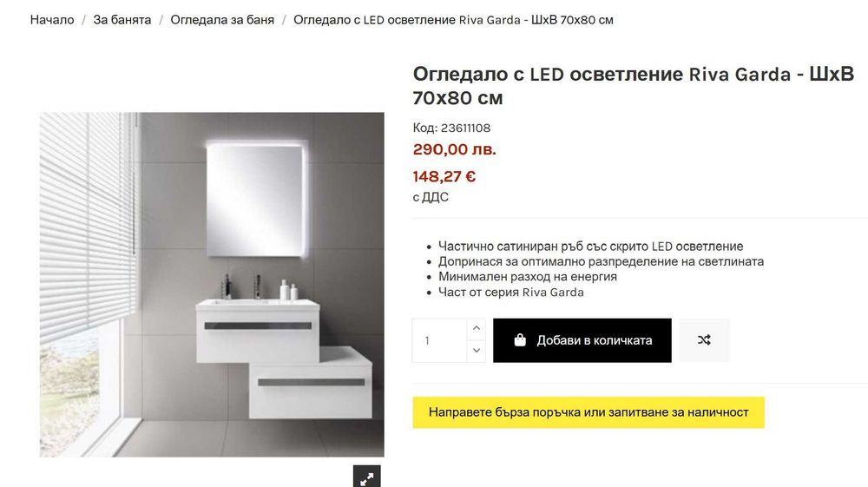Navigate to Огледала за баня breadcrumb
Viewport: 868px width, 487px height.
222,19
